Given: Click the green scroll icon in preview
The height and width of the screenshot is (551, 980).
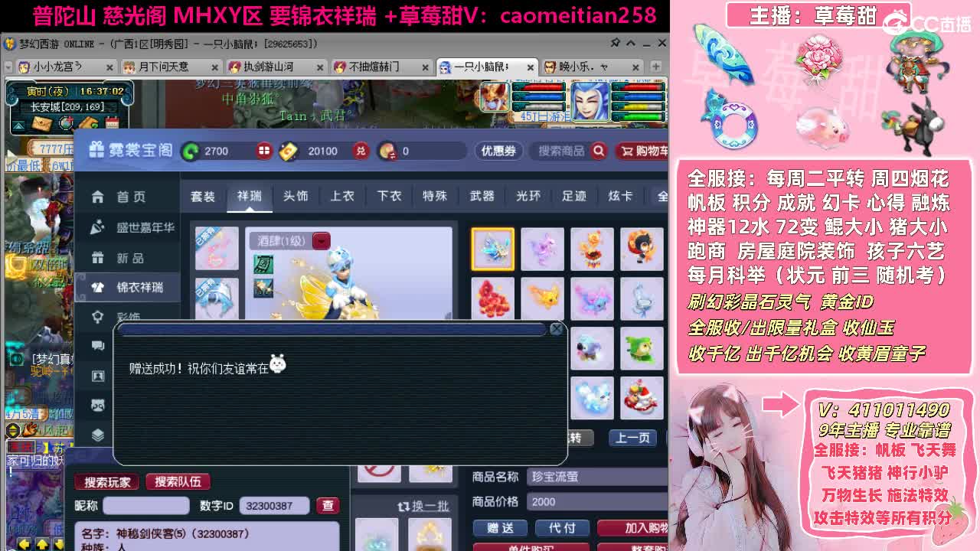Looking at the screenshot, I should (x=263, y=264).
